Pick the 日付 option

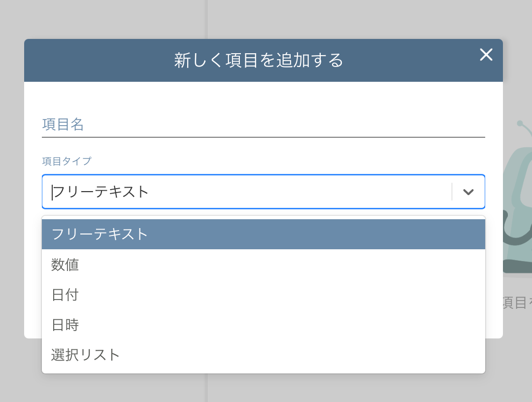[65, 295]
